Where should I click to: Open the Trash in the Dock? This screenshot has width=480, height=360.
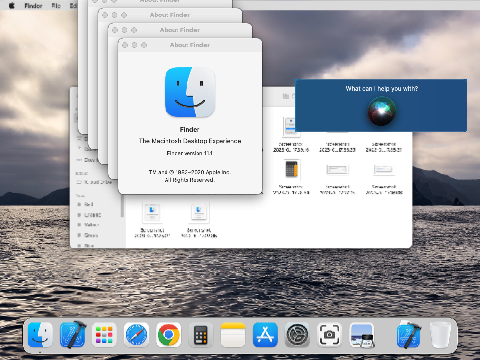click(x=440, y=334)
